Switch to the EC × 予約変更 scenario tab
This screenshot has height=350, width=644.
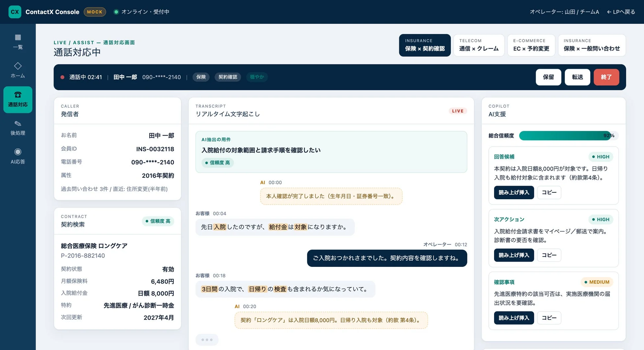[x=531, y=45]
